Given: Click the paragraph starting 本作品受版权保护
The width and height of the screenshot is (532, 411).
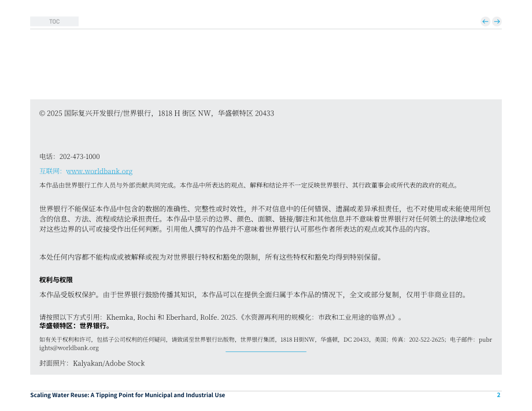Looking at the screenshot, I should (253, 295).
